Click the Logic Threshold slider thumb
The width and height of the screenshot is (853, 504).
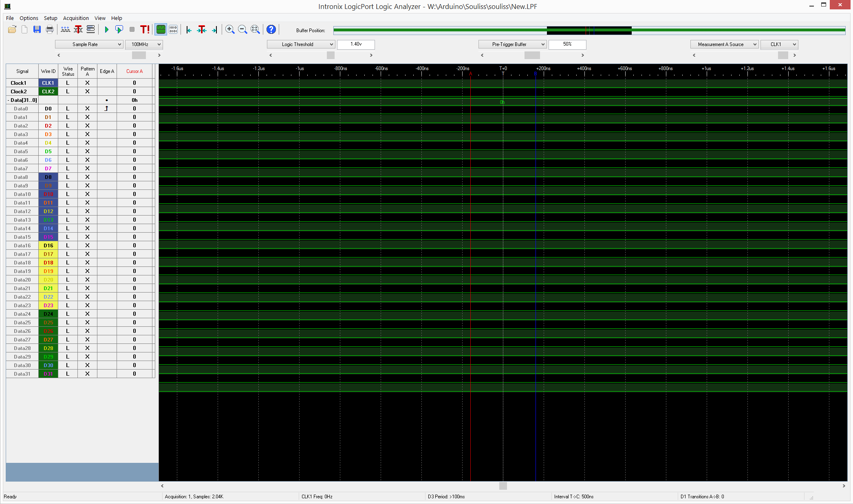(331, 55)
